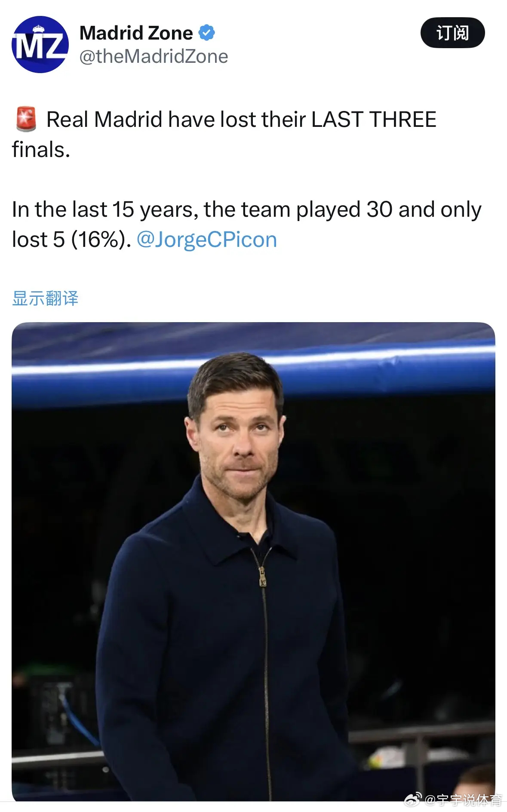Click 显示翻译 to show translation
This screenshot has width=507, height=812.
(x=45, y=298)
